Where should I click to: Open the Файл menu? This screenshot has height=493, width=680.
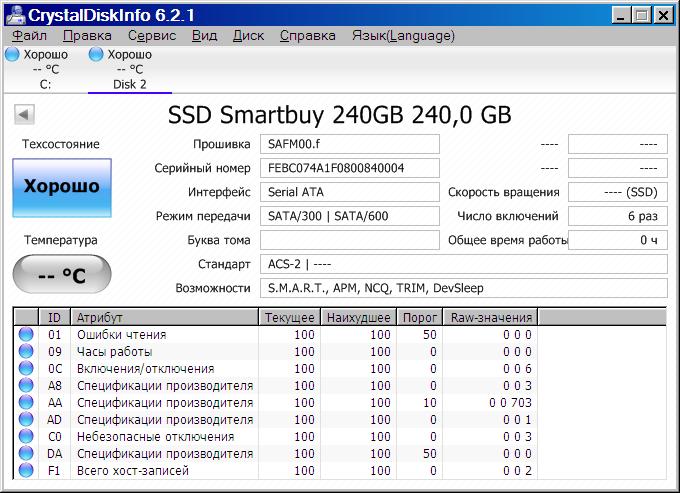(29, 36)
